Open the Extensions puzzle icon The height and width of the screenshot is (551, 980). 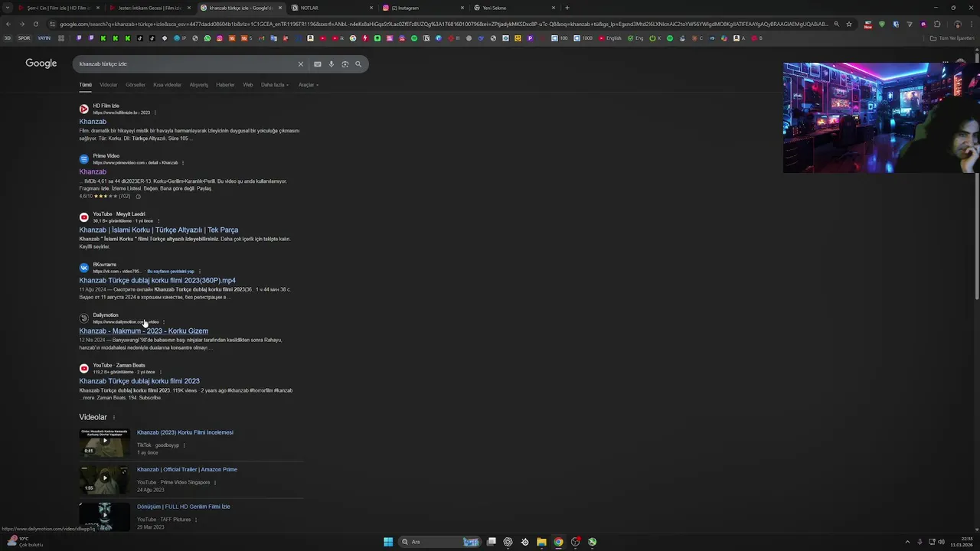937,24
